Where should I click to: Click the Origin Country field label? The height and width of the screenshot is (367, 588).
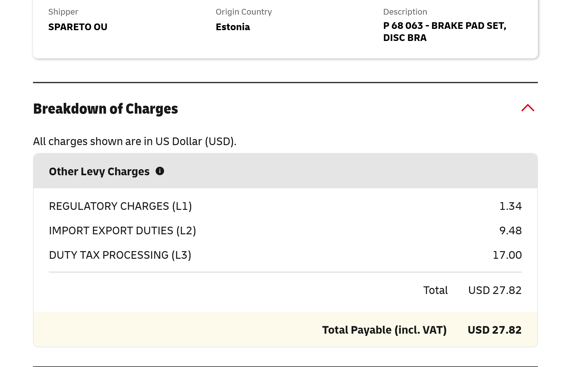pos(244,12)
